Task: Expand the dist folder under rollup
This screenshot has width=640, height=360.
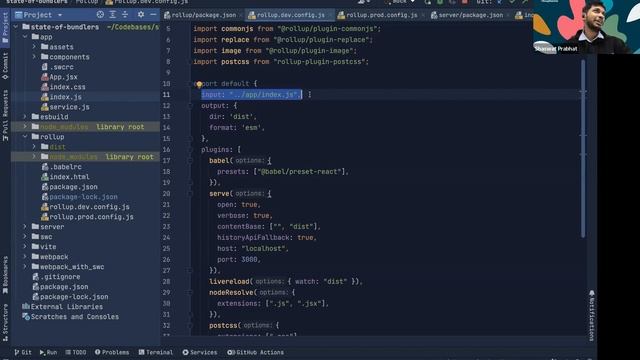Action: pyautogui.click(x=34, y=147)
